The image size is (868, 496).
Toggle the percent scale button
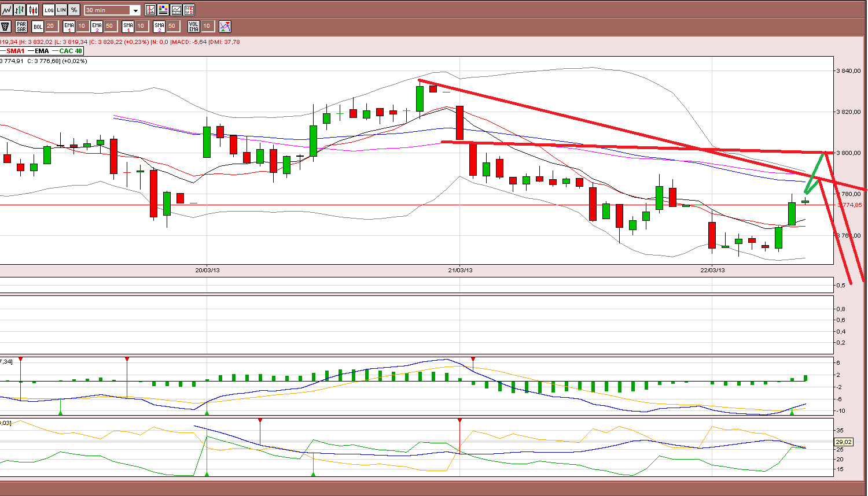[74, 10]
